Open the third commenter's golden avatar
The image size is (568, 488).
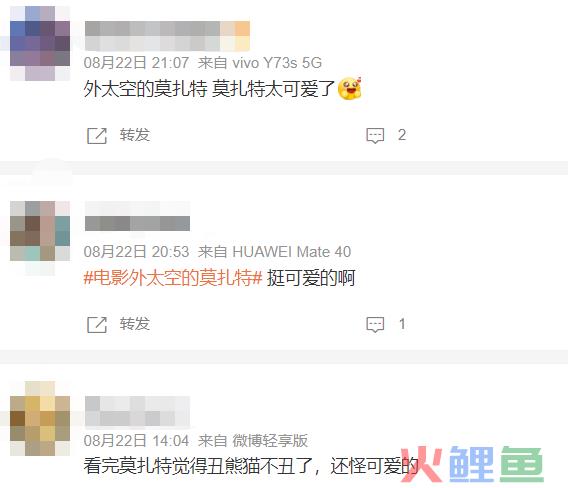pos(40,418)
